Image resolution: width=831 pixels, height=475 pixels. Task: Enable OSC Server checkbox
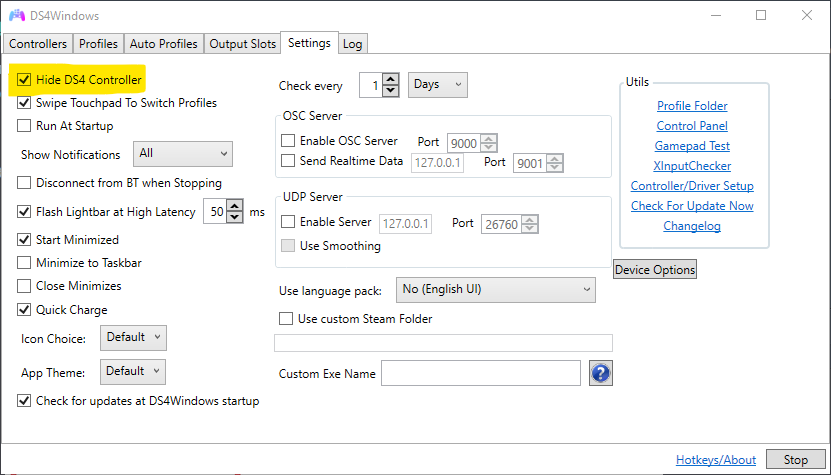point(288,141)
